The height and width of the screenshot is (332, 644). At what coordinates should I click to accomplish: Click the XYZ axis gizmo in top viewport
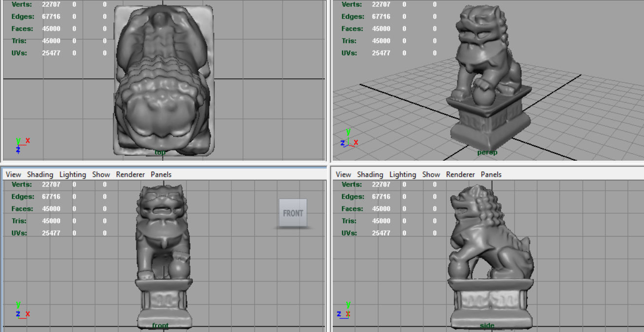pos(21,145)
